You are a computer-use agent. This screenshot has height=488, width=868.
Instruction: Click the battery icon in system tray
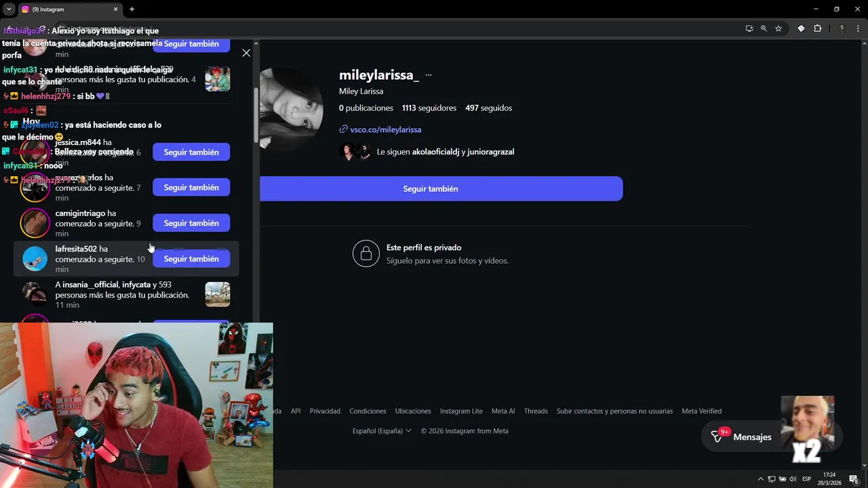782,479
